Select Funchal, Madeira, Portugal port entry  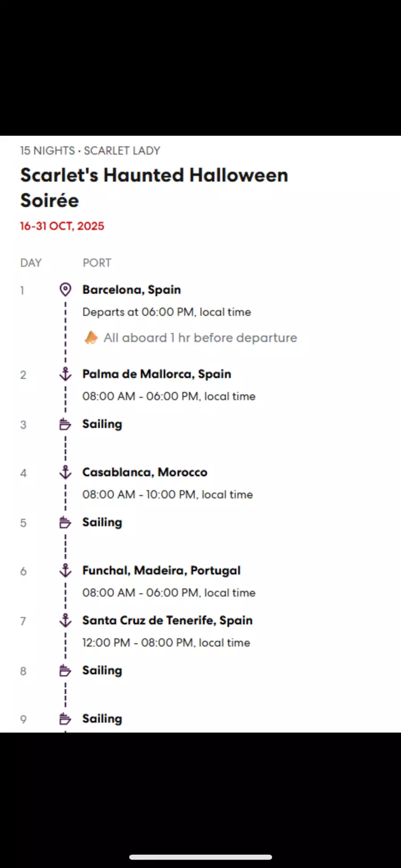click(161, 571)
